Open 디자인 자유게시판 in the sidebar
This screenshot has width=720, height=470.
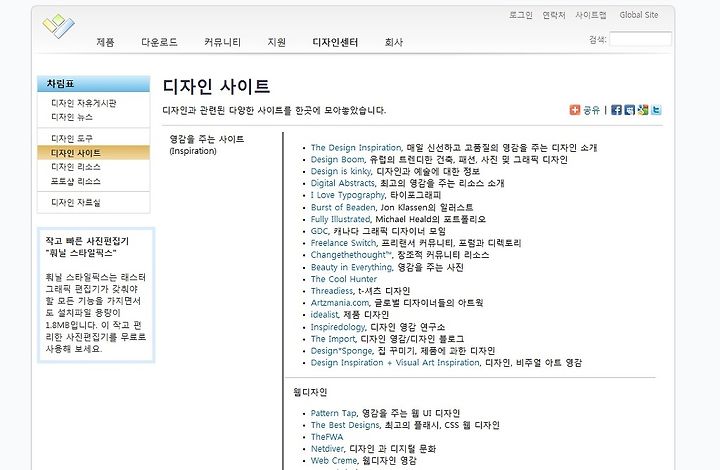click(84, 103)
